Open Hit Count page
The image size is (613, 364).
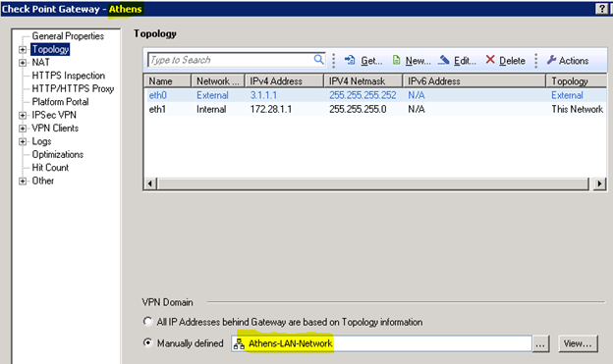[x=50, y=167]
